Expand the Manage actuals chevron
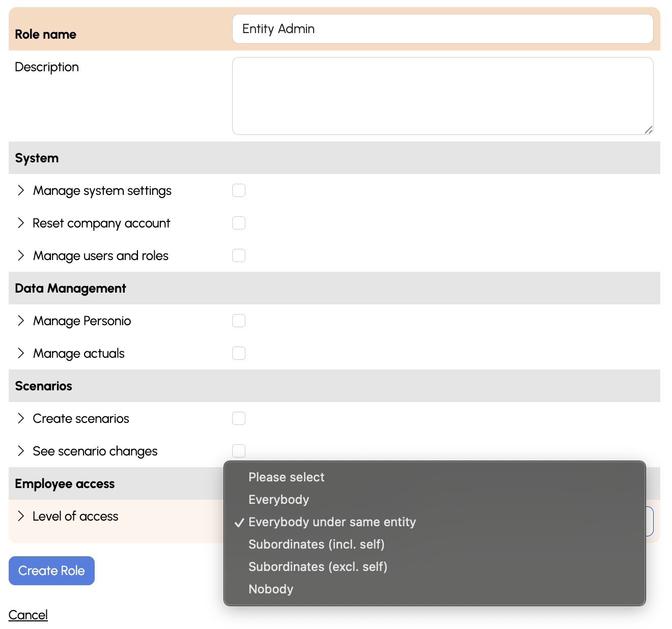Image resolution: width=672 pixels, height=629 pixels. pos(21,353)
